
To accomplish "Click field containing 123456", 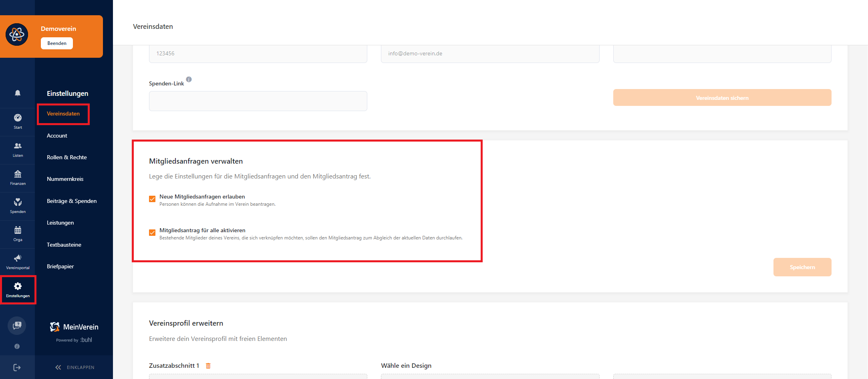I will pyautogui.click(x=258, y=54).
